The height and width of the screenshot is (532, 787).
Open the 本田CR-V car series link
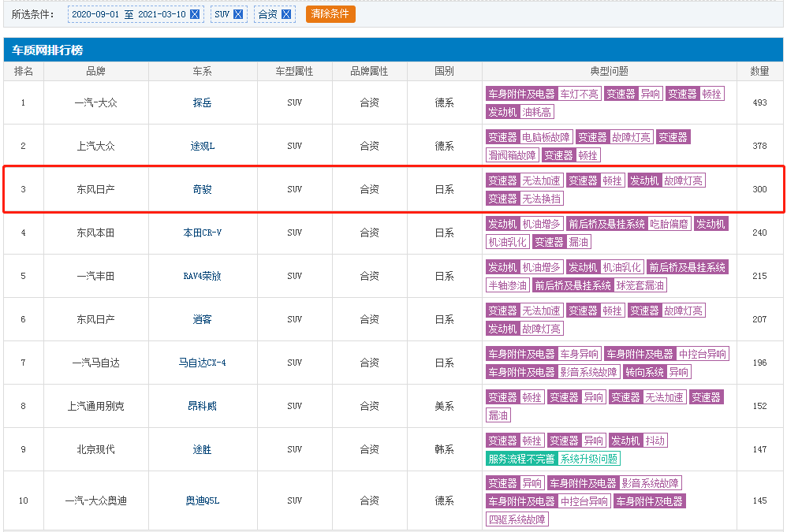(203, 233)
